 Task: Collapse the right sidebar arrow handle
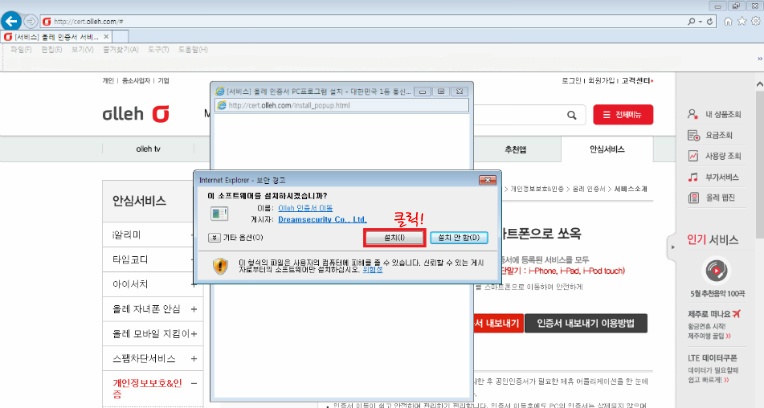click(672, 247)
